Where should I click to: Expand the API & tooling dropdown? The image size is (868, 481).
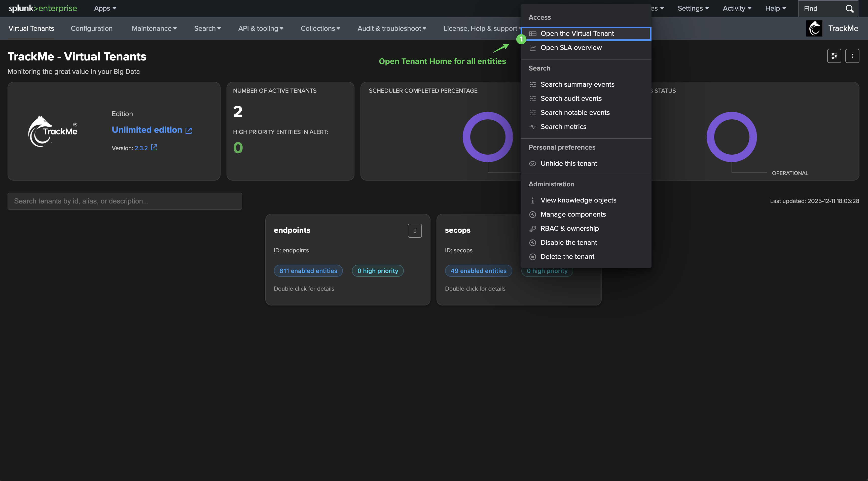point(261,28)
